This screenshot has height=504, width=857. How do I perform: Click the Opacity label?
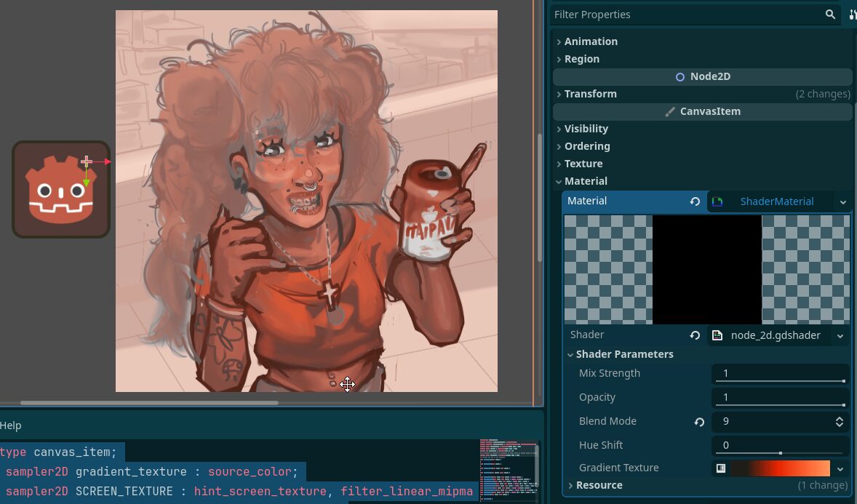point(597,397)
